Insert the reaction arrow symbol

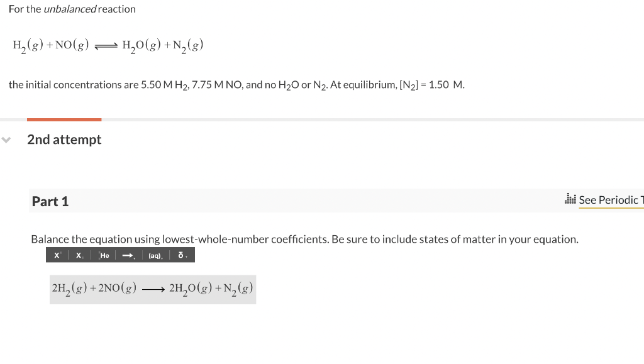coord(127,255)
